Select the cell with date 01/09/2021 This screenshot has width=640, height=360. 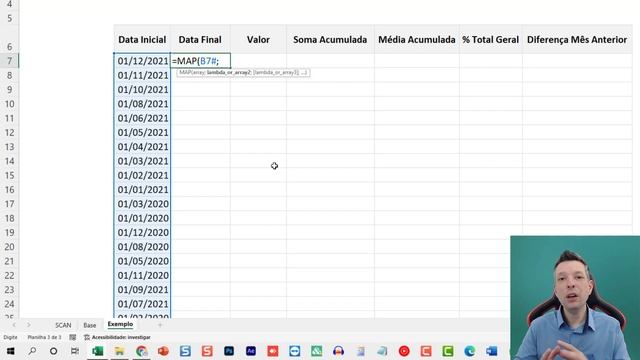tap(142, 289)
